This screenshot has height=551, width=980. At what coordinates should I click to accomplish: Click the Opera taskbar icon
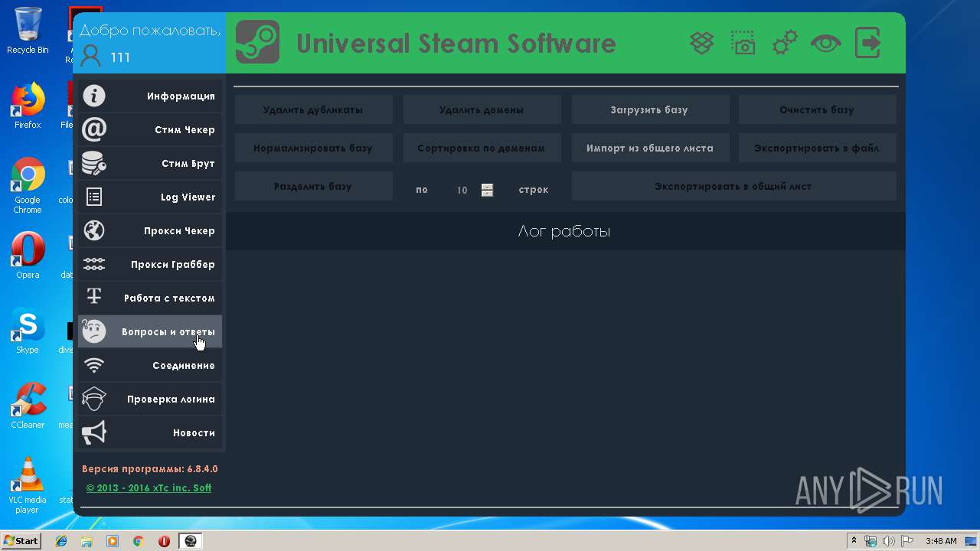pyautogui.click(x=164, y=541)
